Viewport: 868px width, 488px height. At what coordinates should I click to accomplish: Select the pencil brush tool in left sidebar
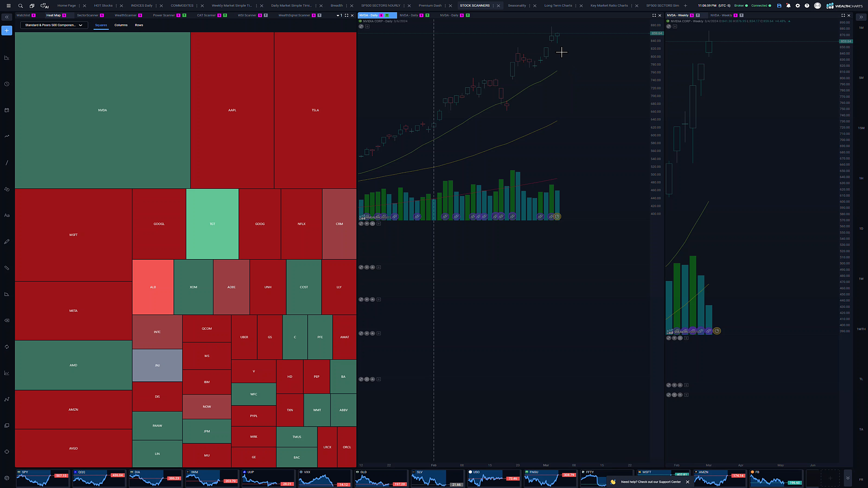[7, 242]
